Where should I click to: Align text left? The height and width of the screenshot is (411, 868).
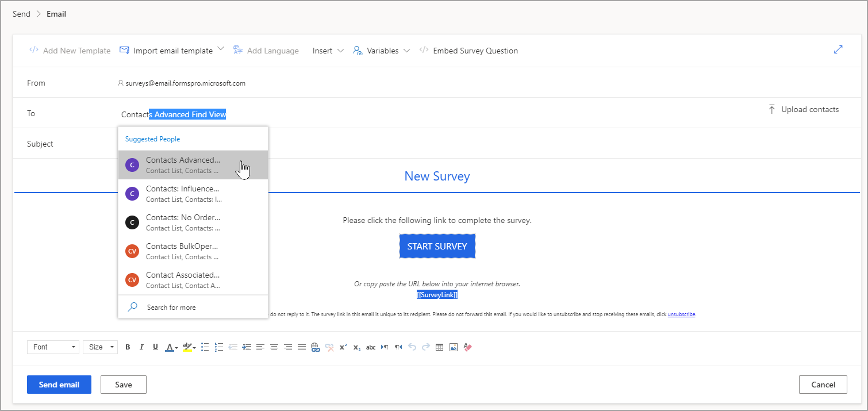point(260,347)
